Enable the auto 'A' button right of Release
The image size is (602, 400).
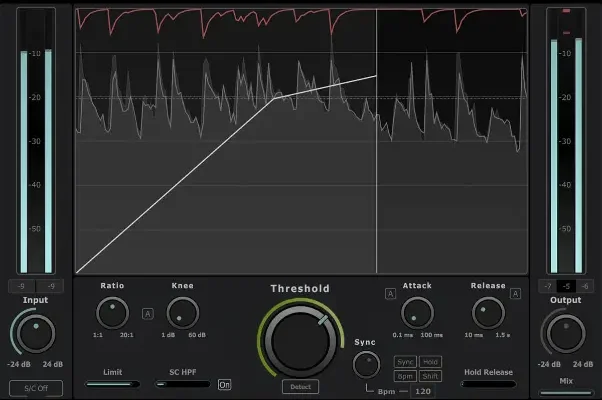516,293
